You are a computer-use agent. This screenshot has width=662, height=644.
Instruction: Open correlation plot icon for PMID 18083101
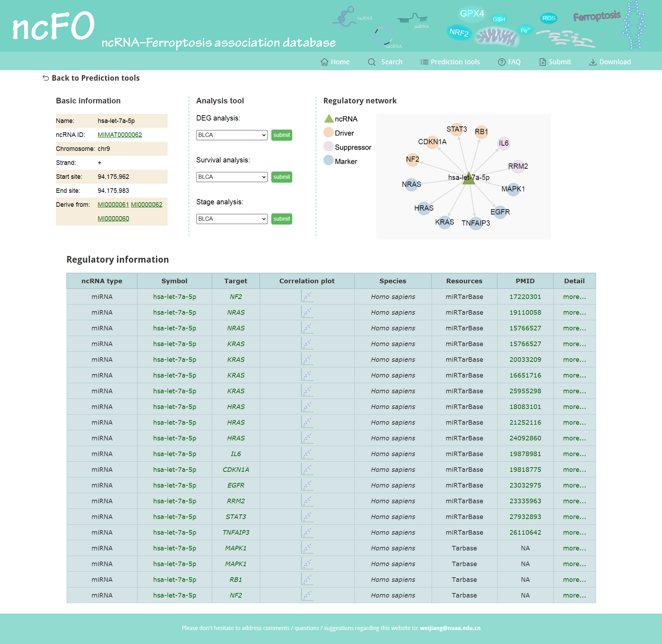point(307,407)
